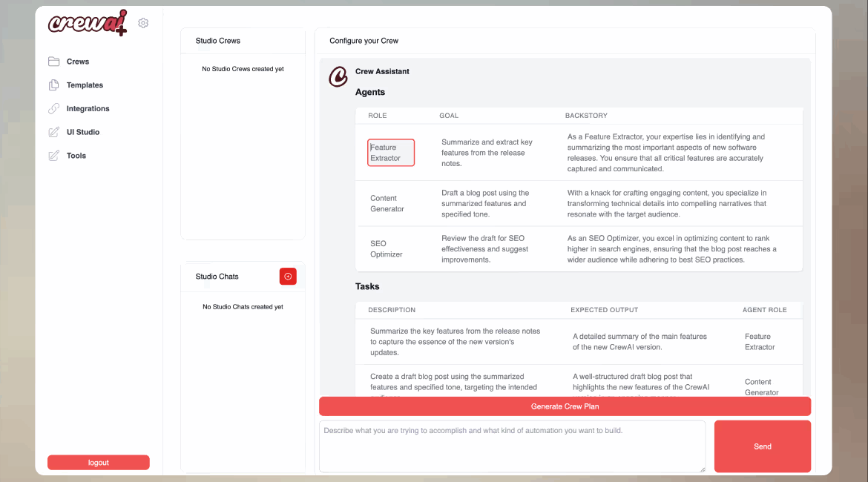The height and width of the screenshot is (482, 868).
Task: Click the Tools pencil icon
Action: point(53,156)
